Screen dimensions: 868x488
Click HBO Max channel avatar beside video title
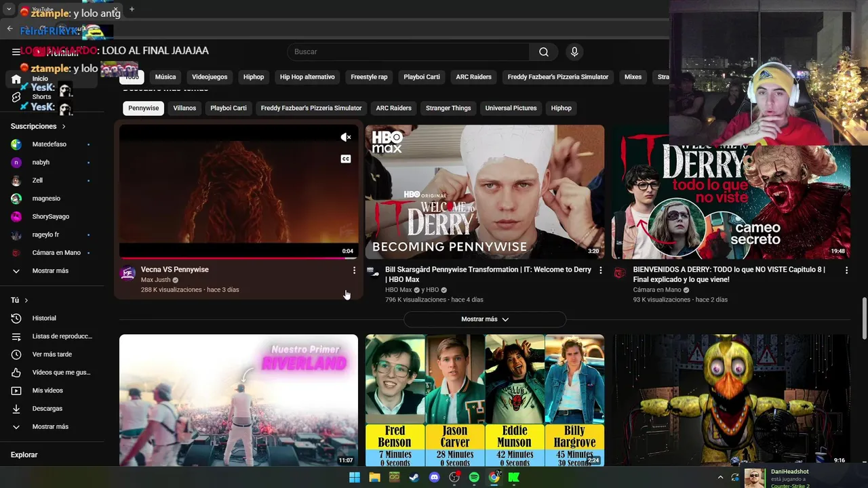pos(372,271)
